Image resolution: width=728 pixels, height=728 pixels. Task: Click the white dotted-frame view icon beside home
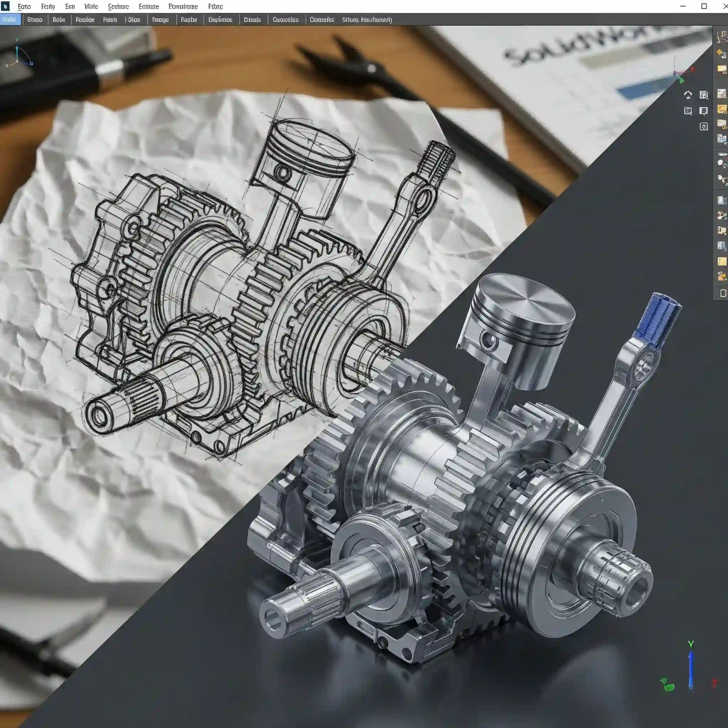pyautogui.click(x=703, y=95)
